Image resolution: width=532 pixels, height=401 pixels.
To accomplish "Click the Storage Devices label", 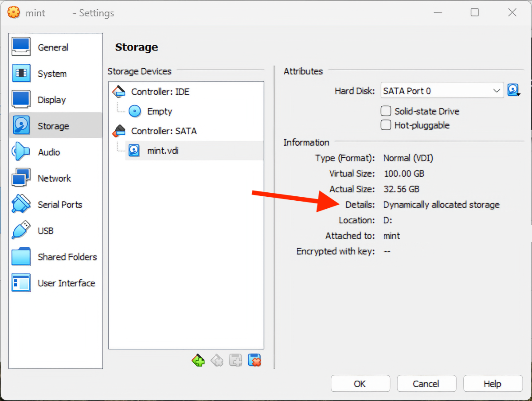I will pyautogui.click(x=140, y=71).
